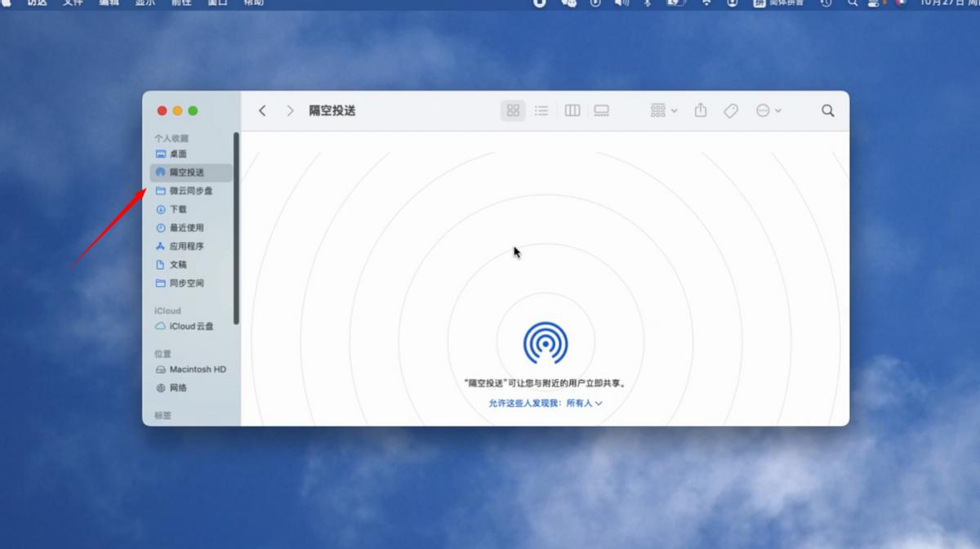
Task: Open the Share icon in toolbar
Action: (x=700, y=110)
